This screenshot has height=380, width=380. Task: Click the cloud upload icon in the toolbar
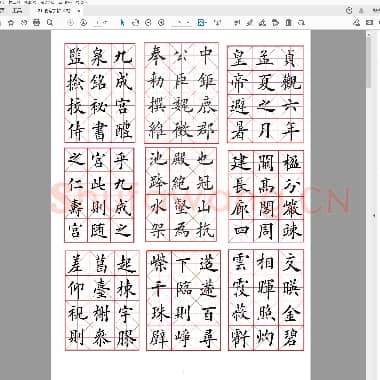[x=24, y=23]
